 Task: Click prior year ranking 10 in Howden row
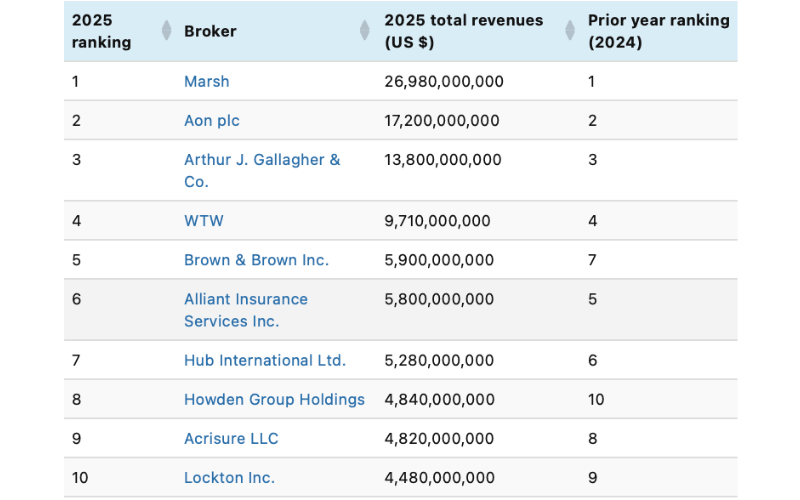596,399
